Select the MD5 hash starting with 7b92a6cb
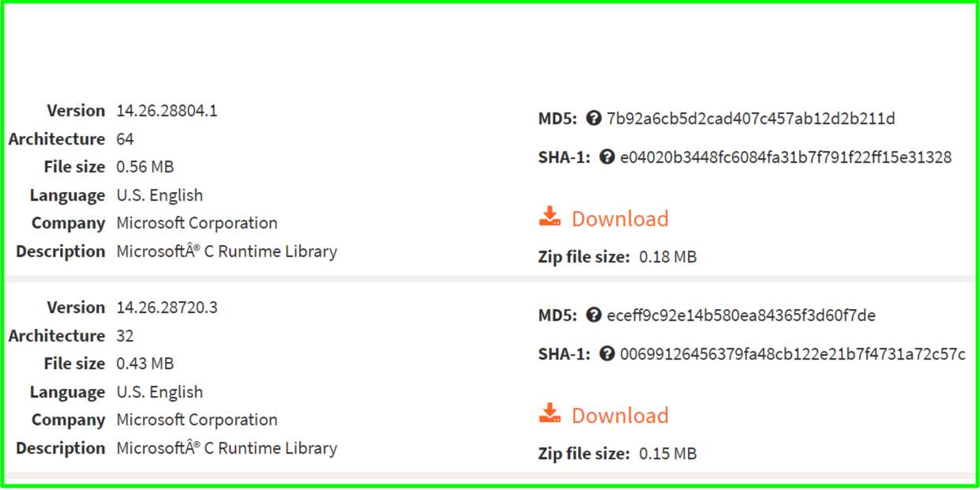 750,119
